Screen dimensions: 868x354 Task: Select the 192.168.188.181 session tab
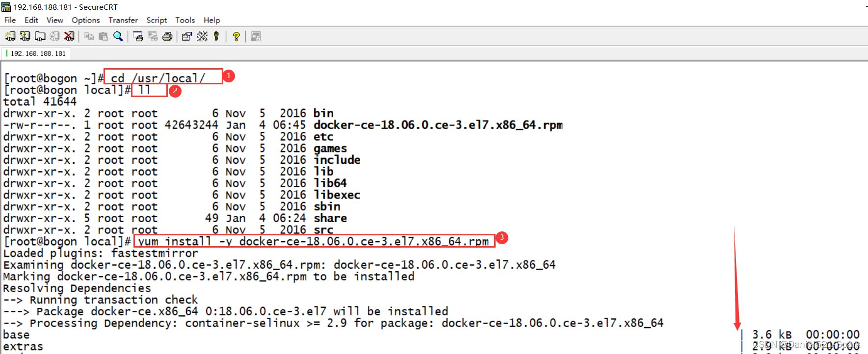coord(37,53)
